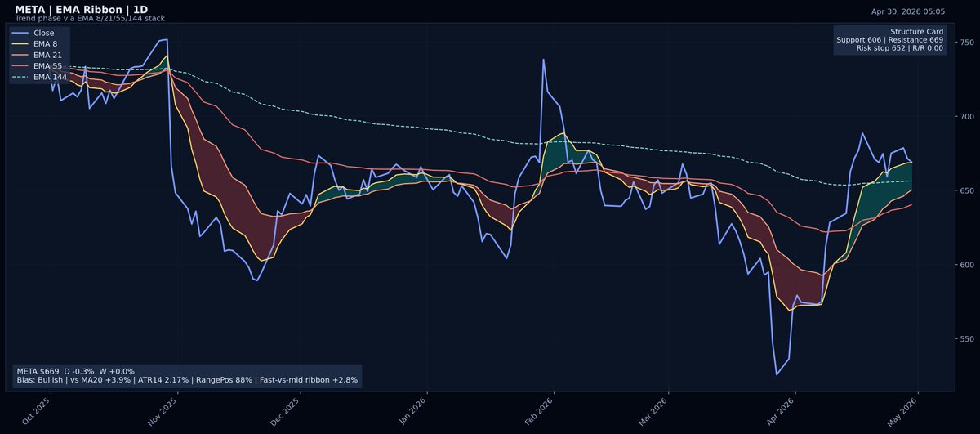Click the Apr 2026 date axis label
This screenshot has width=980, height=434.
pyautogui.click(x=780, y=413)
